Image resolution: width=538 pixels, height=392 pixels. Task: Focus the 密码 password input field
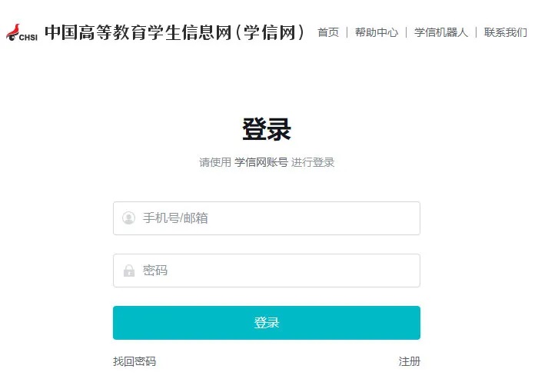tap(267, 271)
